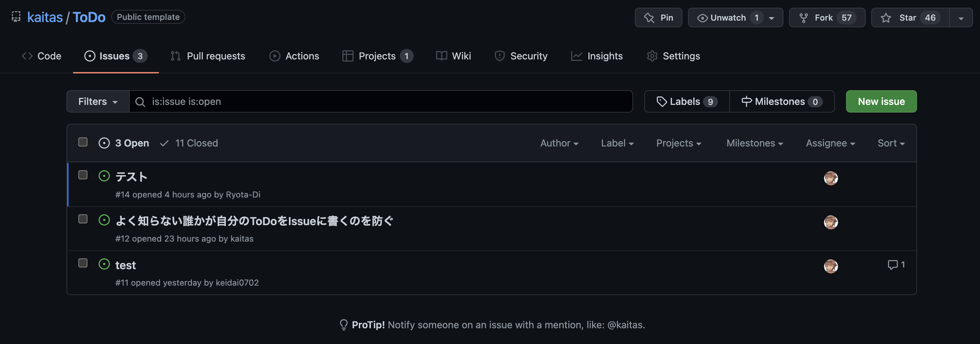Open the Code tab's code brackets icon
This screenshot has height=344, width=980.
click(27, 56)
